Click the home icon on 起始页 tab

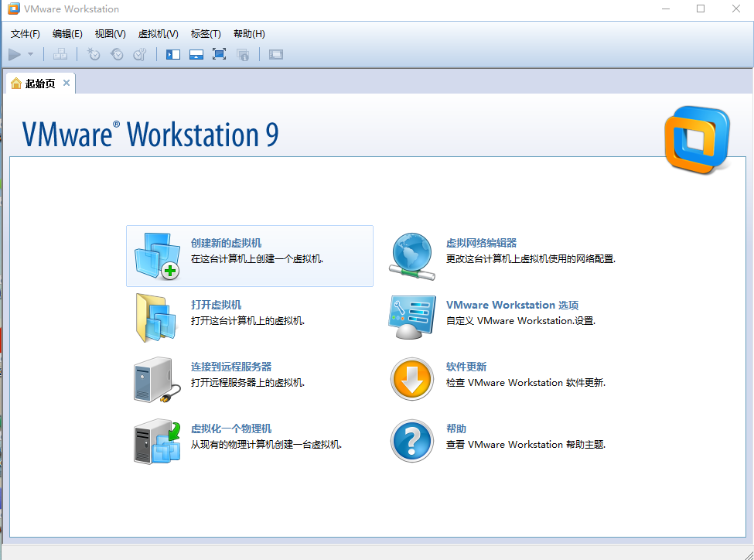coord(16,84)
